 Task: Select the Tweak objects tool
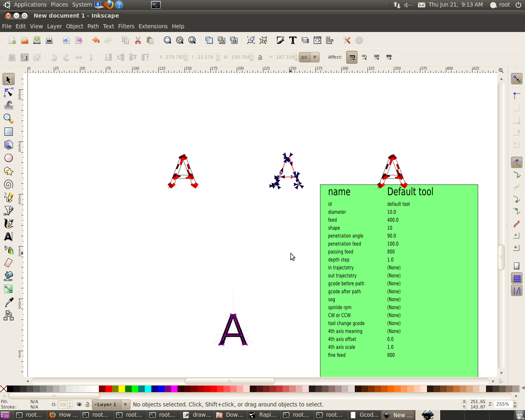click(x=9, y=105)
